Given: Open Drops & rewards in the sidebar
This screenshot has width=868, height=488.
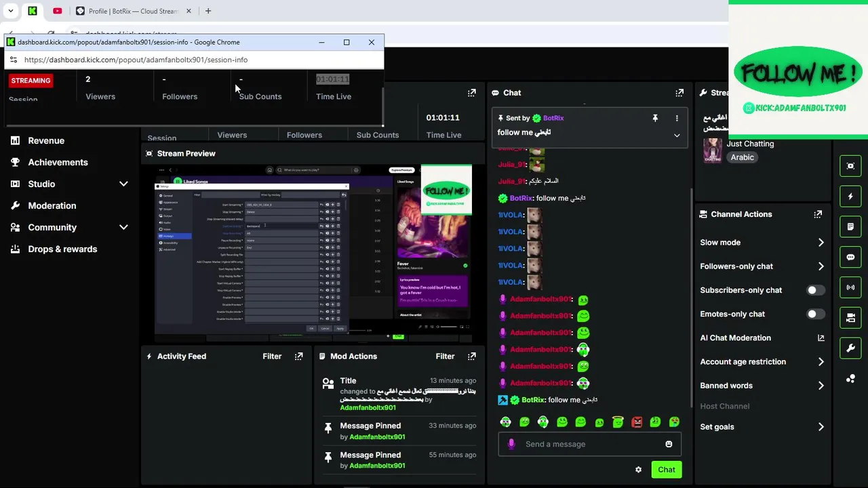Looking at the screenshot, I should (x=62, y=249).
